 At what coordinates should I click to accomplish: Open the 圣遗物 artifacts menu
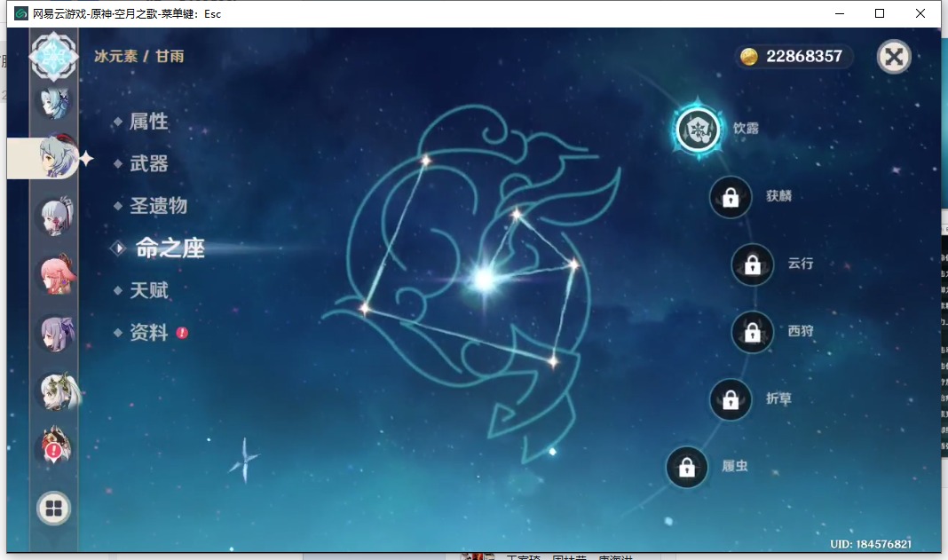[x=158, y=206]
